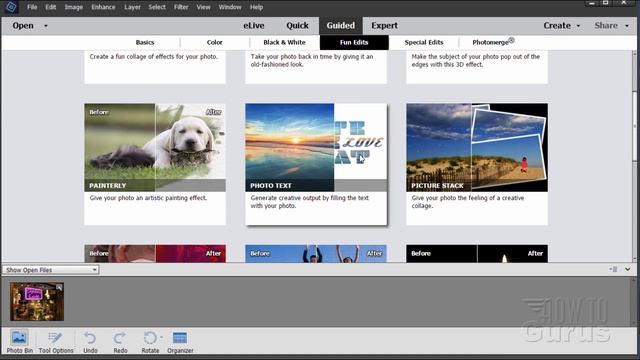Collapse the Photo Bin with chevron
640x360 pixels.
[627, 269]
